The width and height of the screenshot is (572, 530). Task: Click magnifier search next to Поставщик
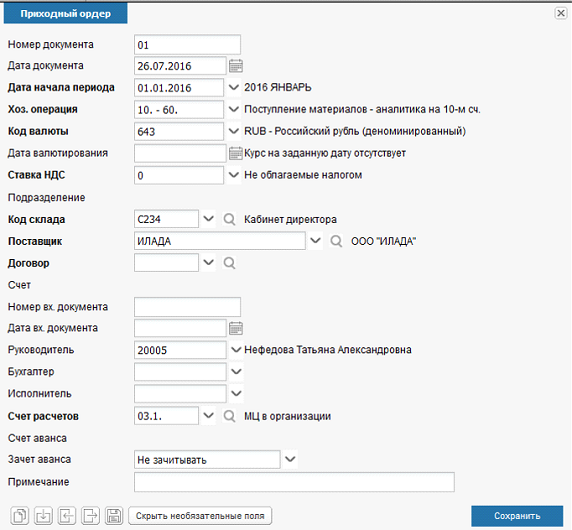click(336, 241)
